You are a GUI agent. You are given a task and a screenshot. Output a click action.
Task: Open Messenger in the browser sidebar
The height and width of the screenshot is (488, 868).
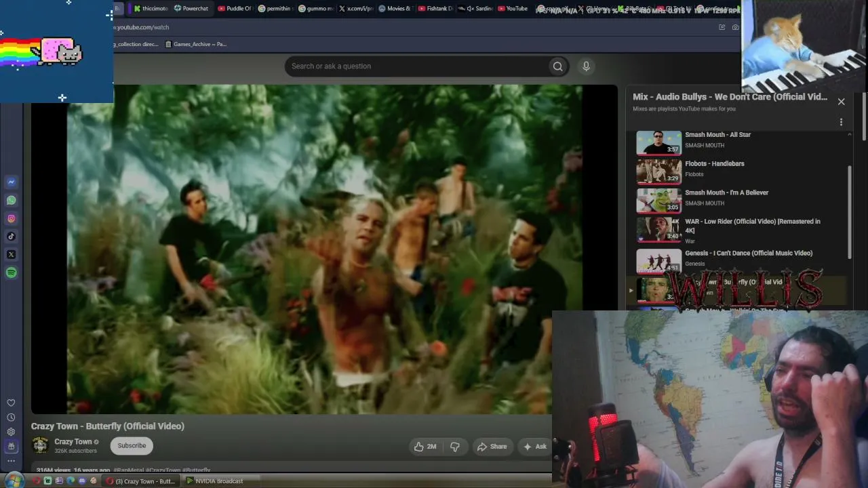[12, 182]
